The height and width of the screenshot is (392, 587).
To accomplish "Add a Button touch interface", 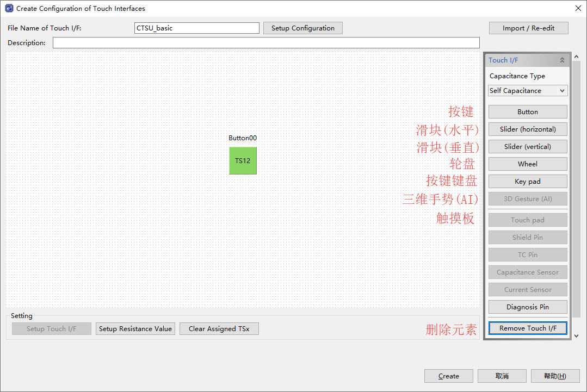I will [x=528, y=112].
